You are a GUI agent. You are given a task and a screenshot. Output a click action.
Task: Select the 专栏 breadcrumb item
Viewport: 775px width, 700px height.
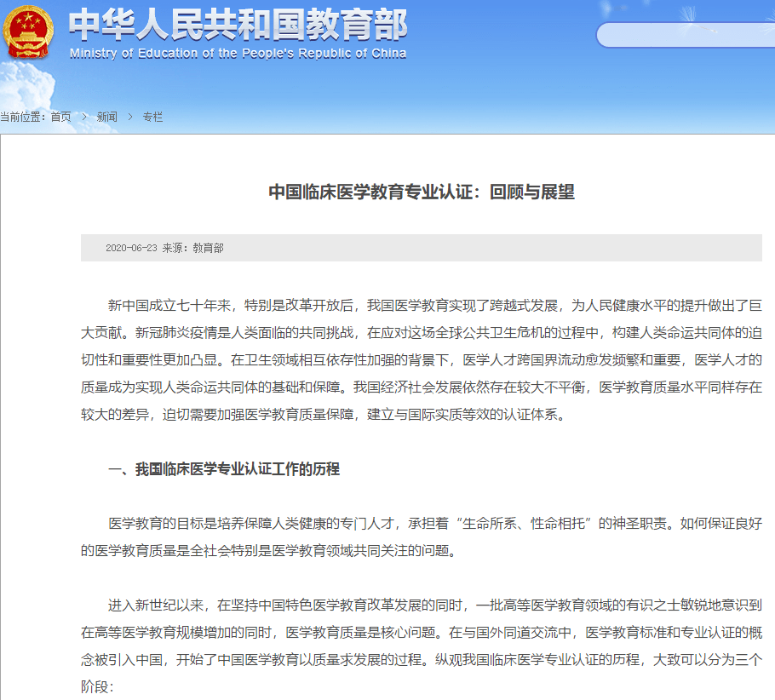coord(152,118)
